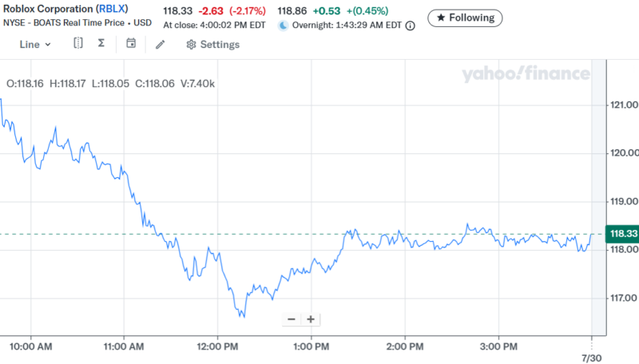Image resolution: width=639 pixels, height=364 pixels.
Task: Click the 12:00 PM time axis label
Action: [218, 346]
